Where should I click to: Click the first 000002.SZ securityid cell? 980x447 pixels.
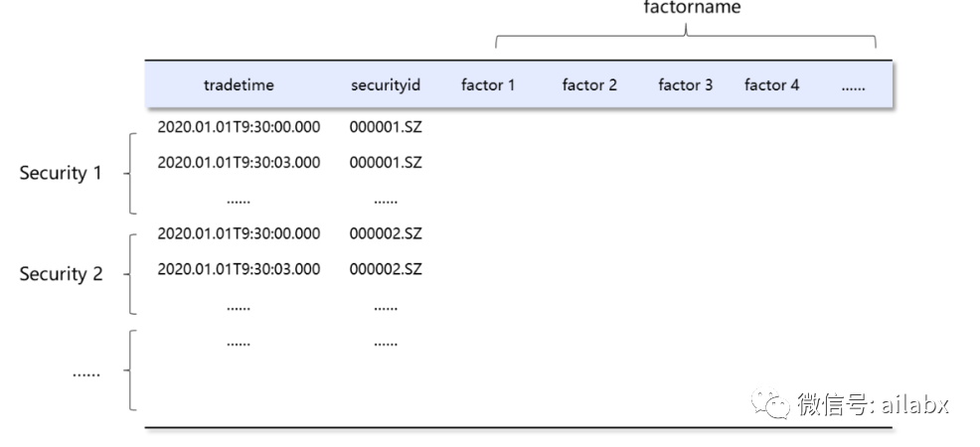(x=386, y=233)
